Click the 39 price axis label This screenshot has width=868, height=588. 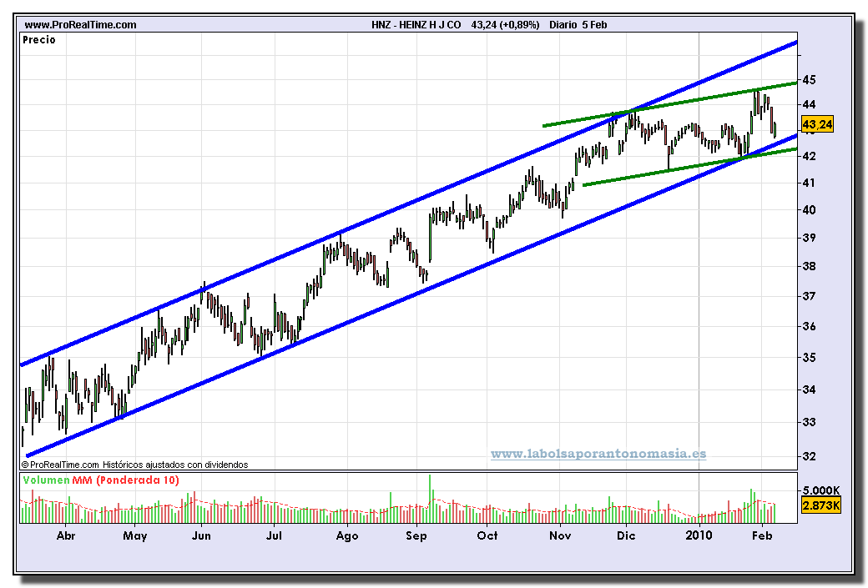tap(810, 238)
